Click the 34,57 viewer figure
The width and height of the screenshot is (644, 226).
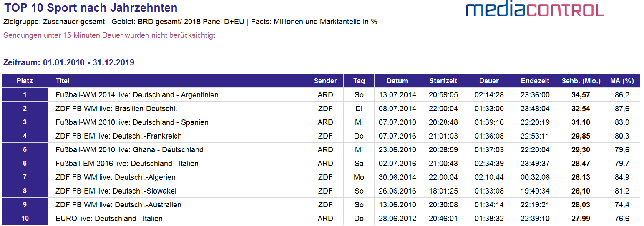[x=581, y=95]
